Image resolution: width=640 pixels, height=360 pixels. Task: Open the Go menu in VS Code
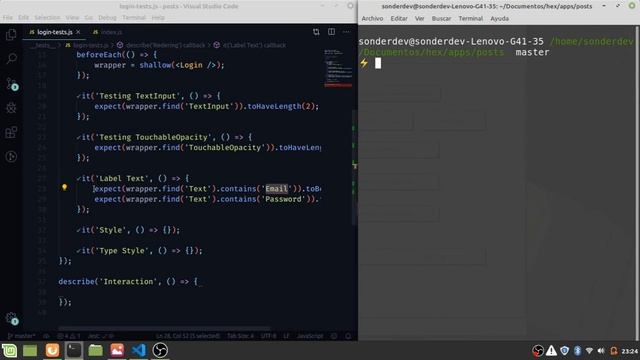(89, 18)
